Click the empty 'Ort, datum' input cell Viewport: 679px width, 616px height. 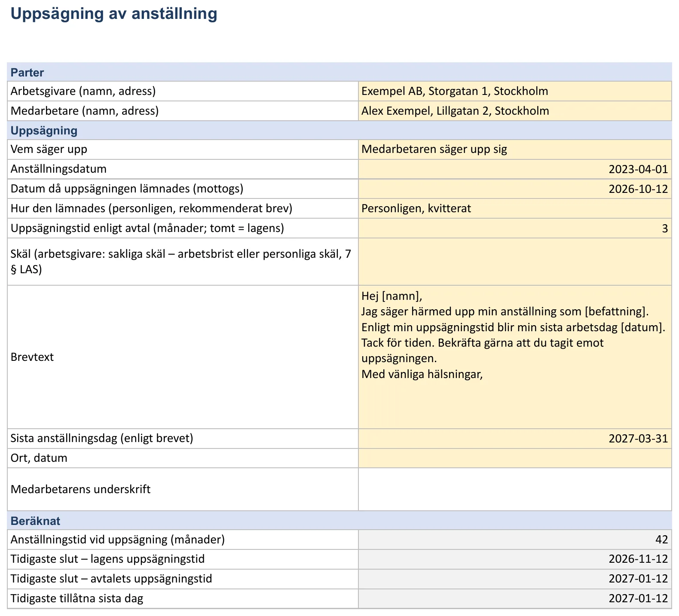515,458
